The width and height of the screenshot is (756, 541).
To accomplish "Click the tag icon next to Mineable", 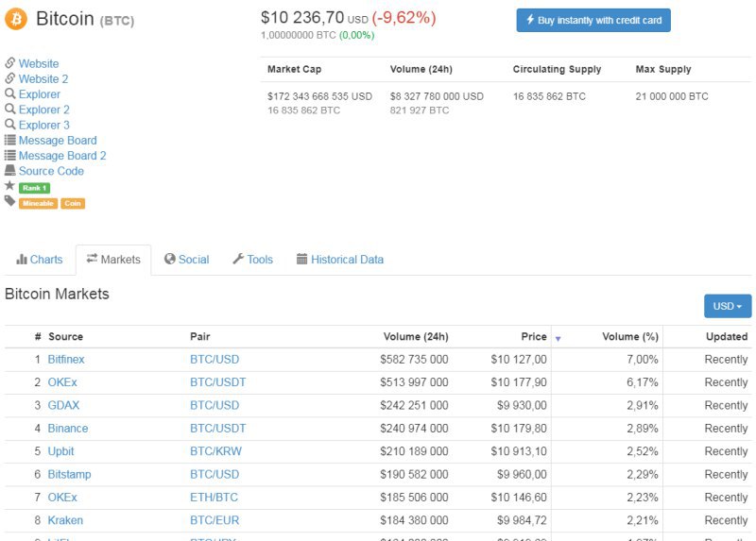I will [x=10, y=201].
